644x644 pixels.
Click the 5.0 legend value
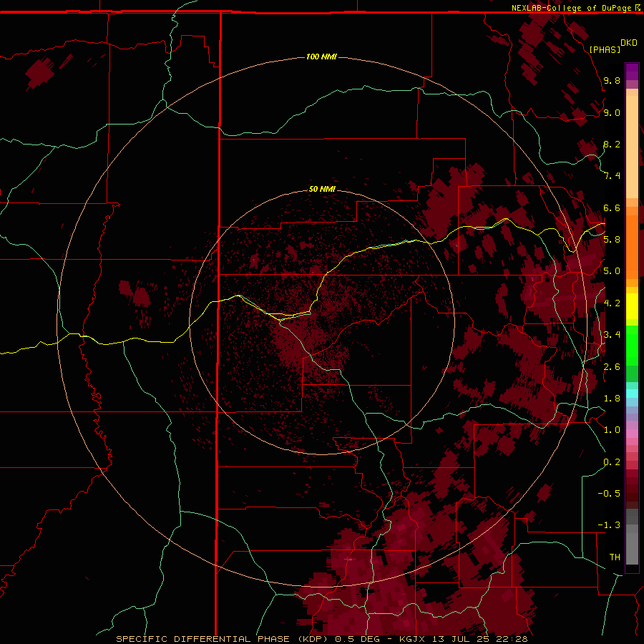612,271
